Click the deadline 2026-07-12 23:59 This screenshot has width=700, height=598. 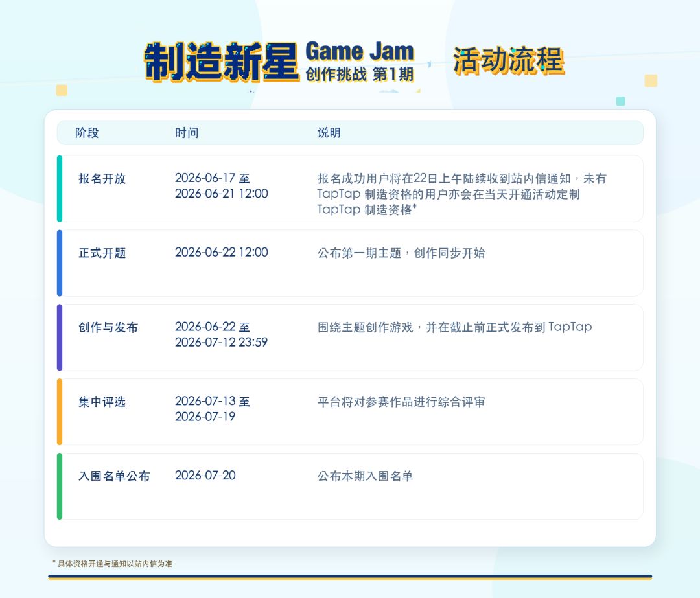pyautogui.click(x=222, y=342)
